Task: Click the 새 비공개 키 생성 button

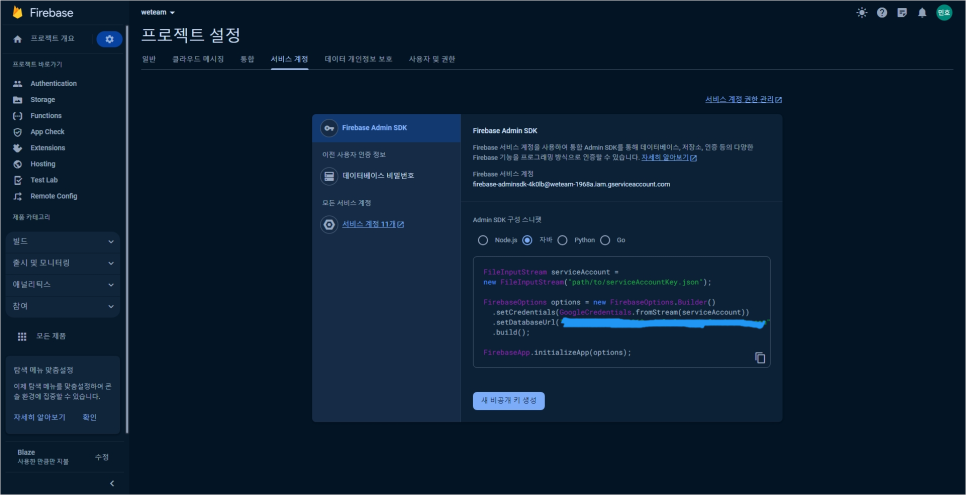Action: pyautogui.click(x=509, y=401)
